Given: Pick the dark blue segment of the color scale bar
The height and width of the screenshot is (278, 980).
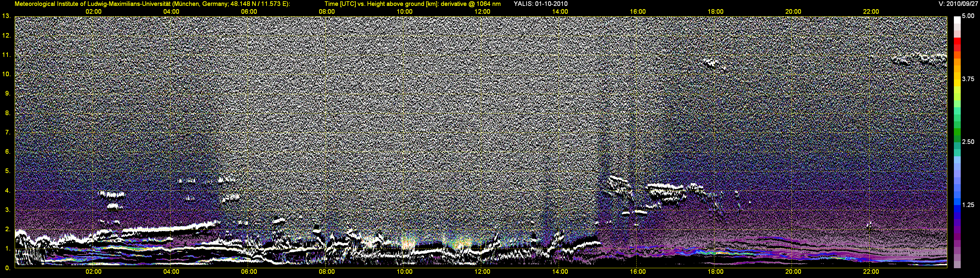Looking at the screenshot, I should pos(957,215).
